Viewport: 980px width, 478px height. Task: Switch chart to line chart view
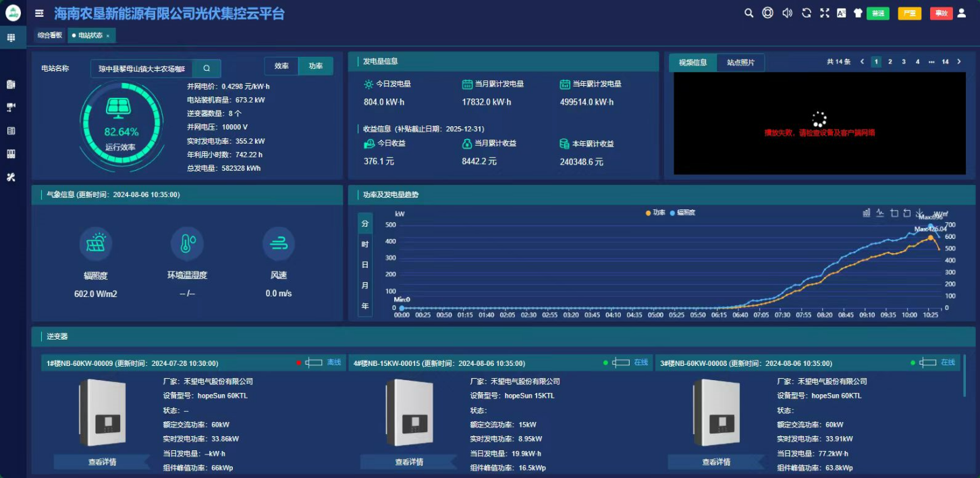click(x=880, y=213)
